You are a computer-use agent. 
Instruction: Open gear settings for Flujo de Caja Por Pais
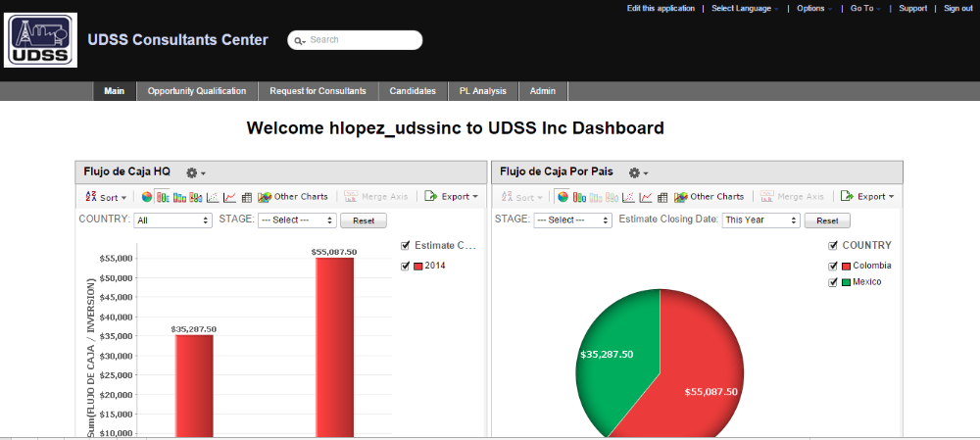[638, 172]
